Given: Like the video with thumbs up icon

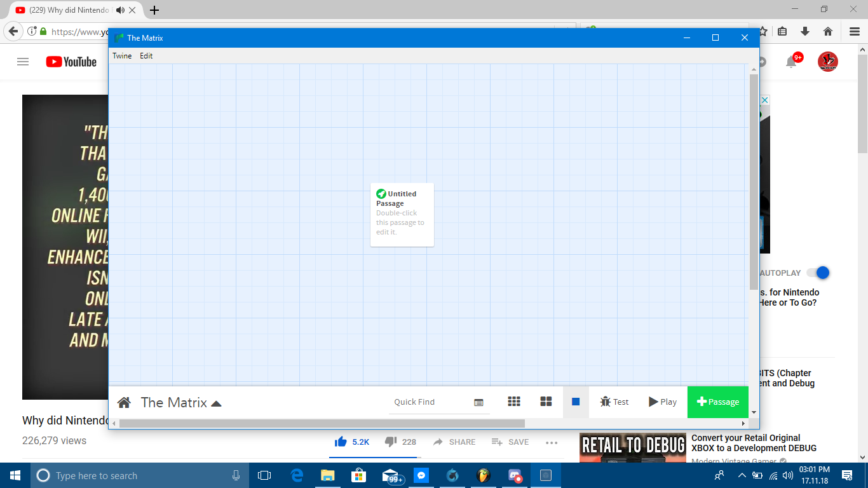Looking at the screenshot, I should point(341,442).
